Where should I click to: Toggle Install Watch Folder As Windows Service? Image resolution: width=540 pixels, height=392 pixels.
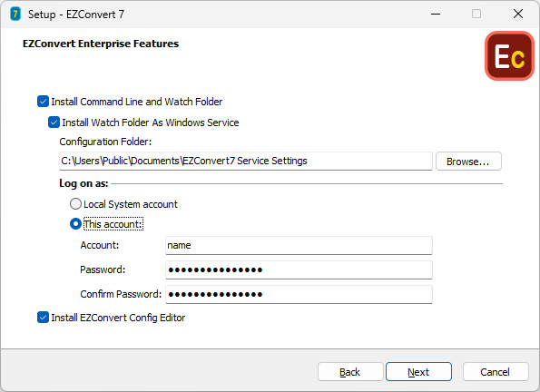tap(54, 122)
